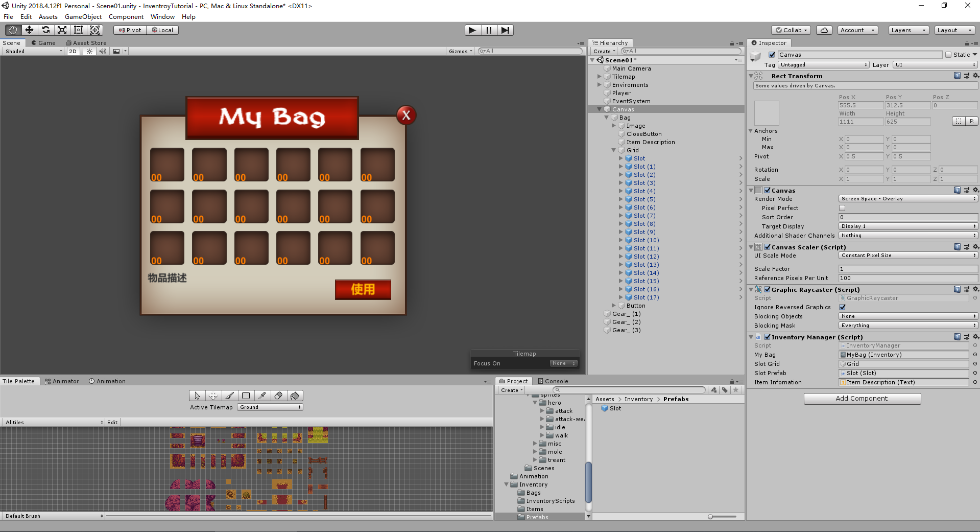Select the Rect transform tool

click(78, 30)
